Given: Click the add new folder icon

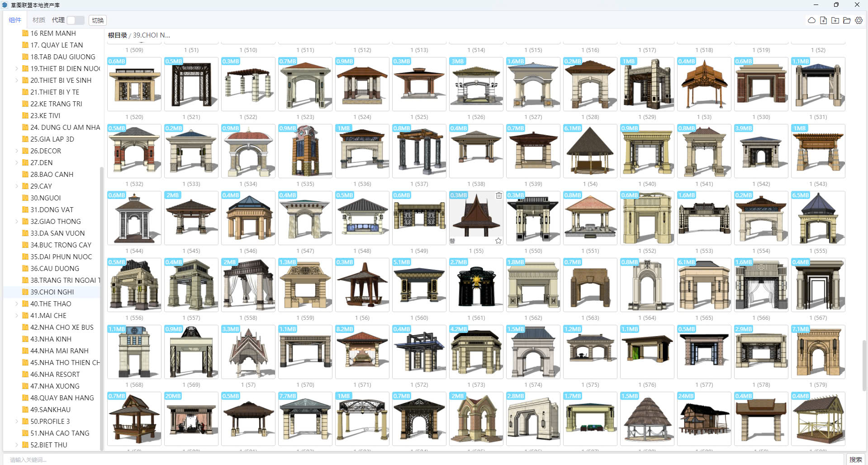Looking at the screenshot, I should click(835, 20).
